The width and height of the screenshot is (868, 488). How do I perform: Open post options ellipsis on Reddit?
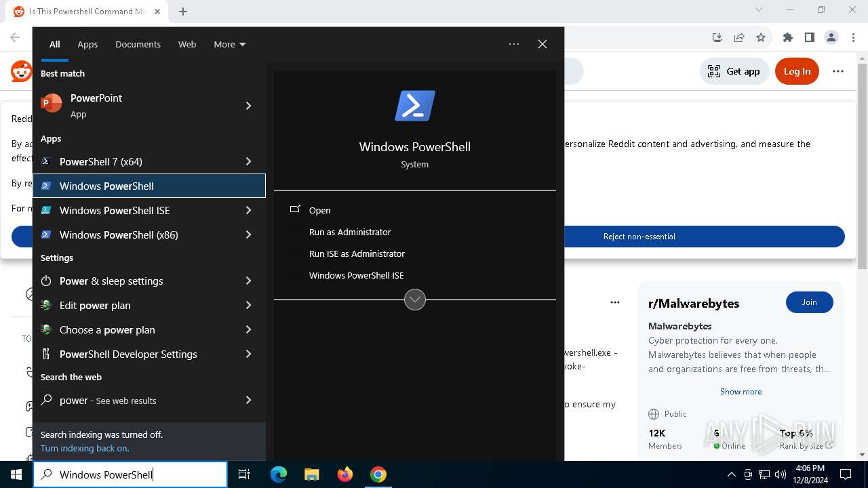(615, 302)
